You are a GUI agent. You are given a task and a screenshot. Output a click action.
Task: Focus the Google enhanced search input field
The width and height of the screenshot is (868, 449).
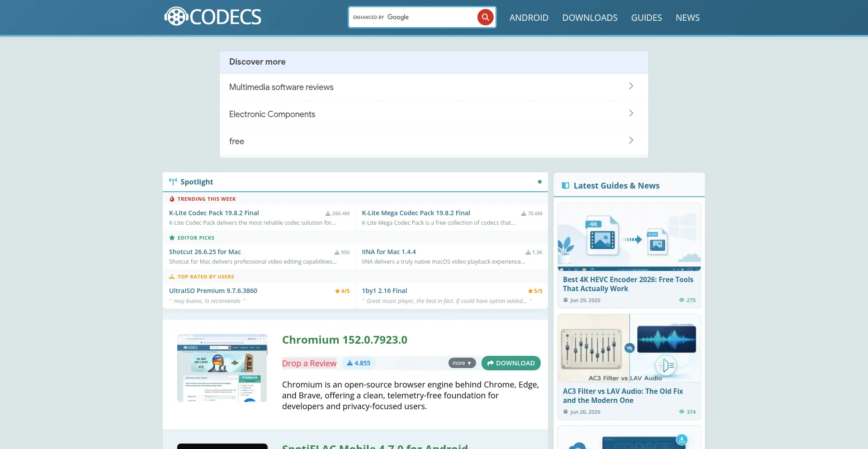pos(413,17)
